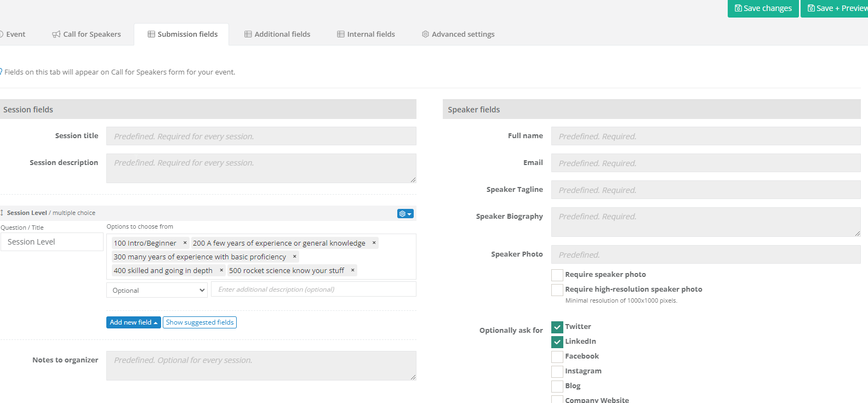
Task: Click the Notes to organizer field
Action: pos(261,366)
